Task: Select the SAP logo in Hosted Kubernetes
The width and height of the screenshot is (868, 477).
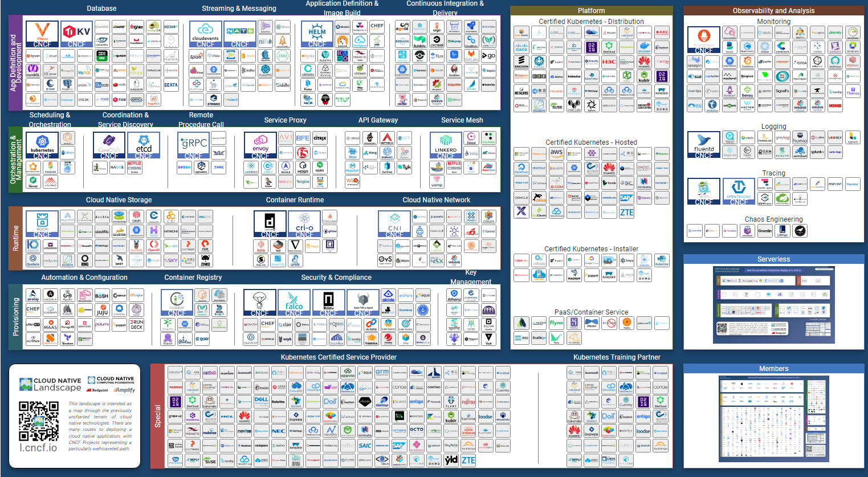Action: [x=626, y=198]
